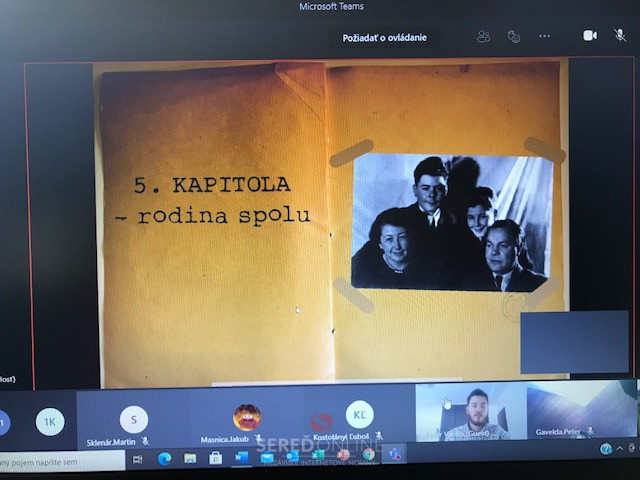Switch to Microsoft Teams taskbar icon
The height and width of the screenshot is (480, 640).
point(394,454)
